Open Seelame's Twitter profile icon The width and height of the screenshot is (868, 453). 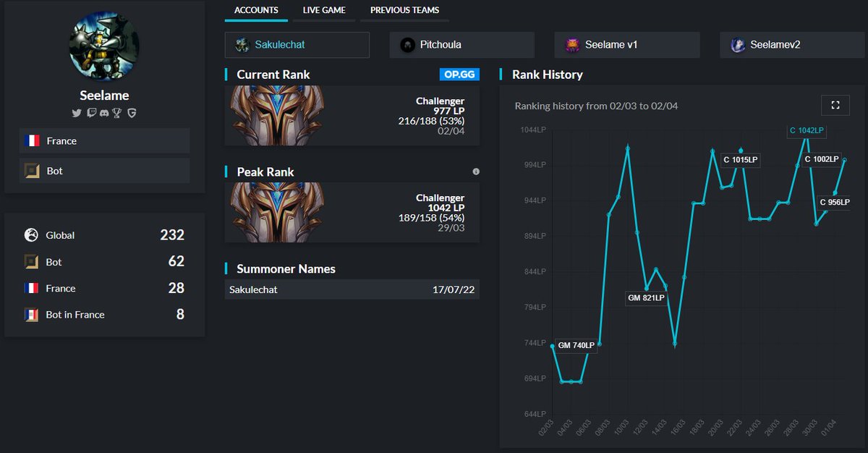pyautogui.click(x=77, y=113)
